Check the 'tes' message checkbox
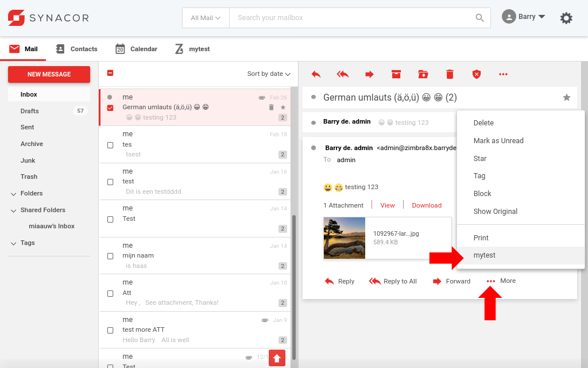 (x=110, y=145)
